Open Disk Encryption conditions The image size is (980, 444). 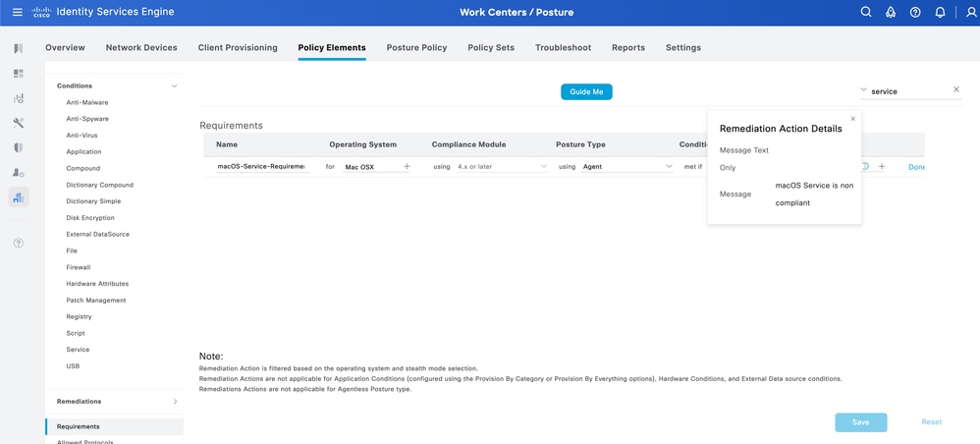(x=90, y=218)
